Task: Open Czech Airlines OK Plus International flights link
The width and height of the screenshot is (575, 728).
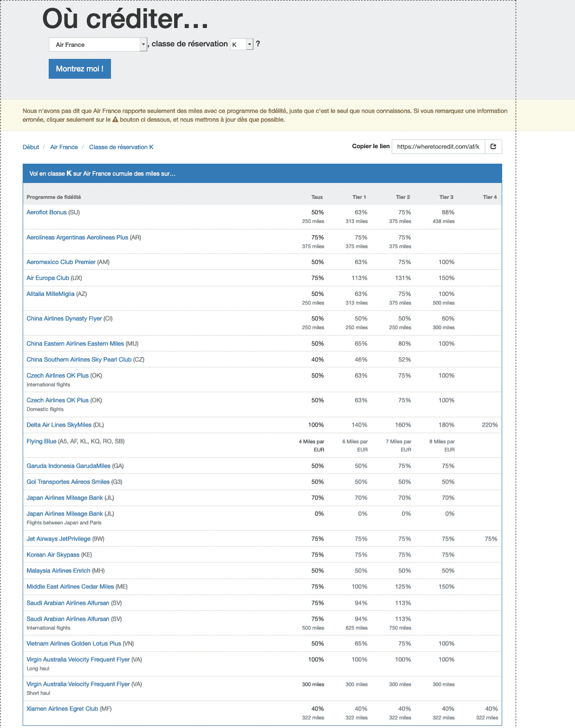Action: pos(57,376)
